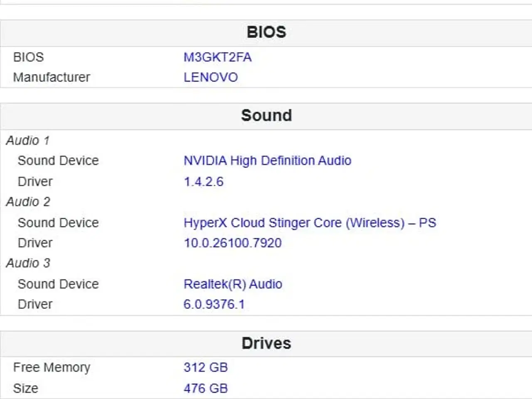Image resolution: width=532 pixels, height=399 pixels.
Task: Click the Sound section header
Action: click(266, 116)
